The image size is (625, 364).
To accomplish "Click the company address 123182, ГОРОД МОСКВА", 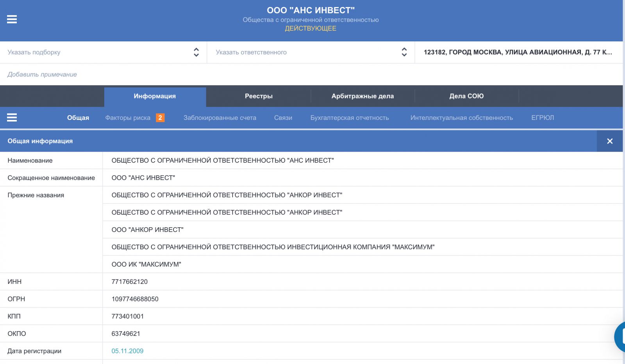I will (x=518, y=52).
